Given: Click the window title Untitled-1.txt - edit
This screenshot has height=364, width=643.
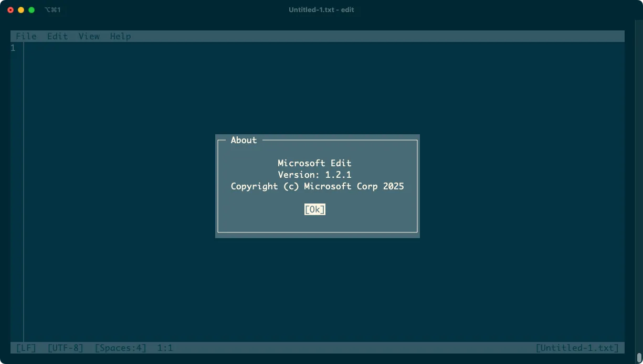Looking at the screenshot, I should pos(321,10).
